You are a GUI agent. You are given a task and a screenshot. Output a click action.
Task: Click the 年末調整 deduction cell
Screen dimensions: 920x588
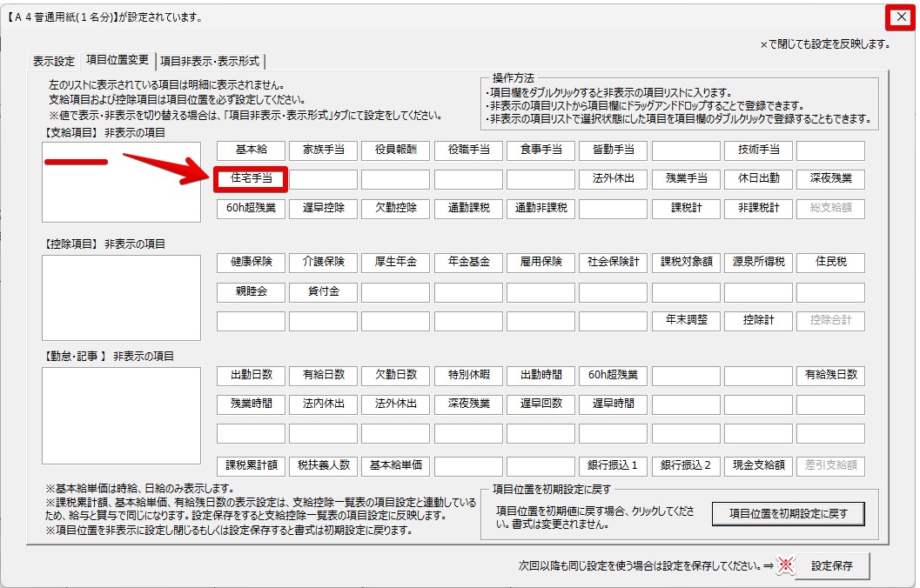(x=686, y=320)
